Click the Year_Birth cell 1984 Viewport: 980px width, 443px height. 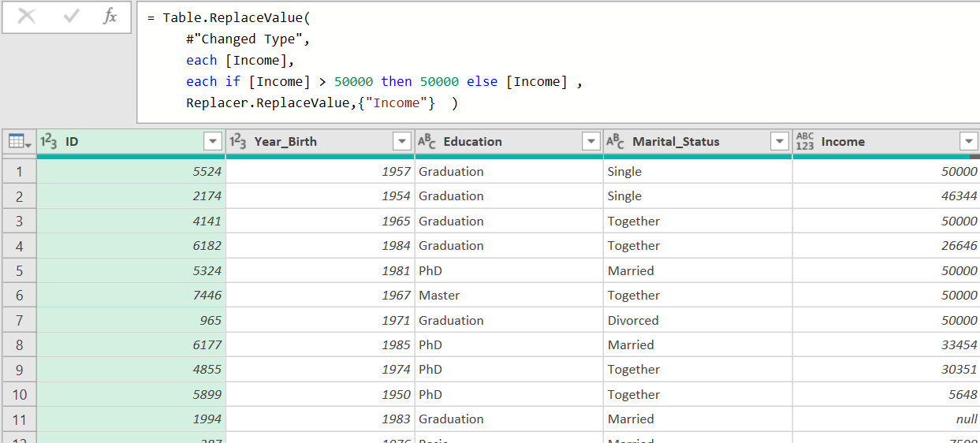(x=320, y=245)
